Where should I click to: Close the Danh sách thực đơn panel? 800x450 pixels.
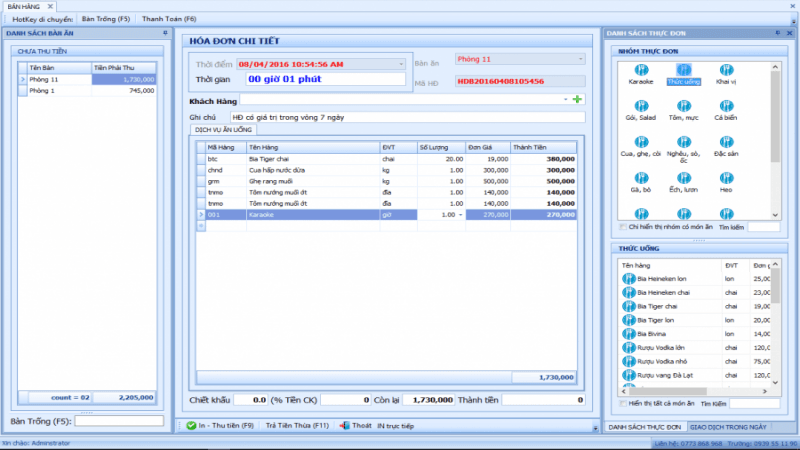tap(789, 33)
